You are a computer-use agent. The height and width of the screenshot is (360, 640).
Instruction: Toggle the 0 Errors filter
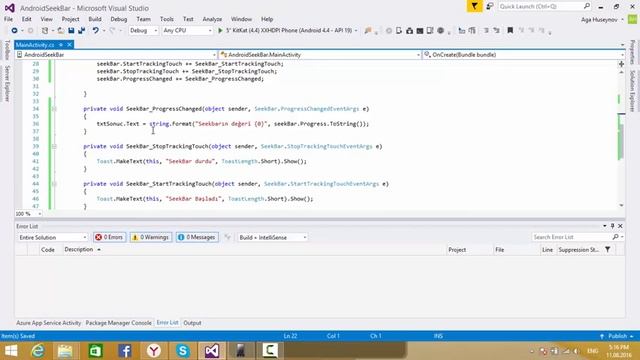(x=109, y=237)
